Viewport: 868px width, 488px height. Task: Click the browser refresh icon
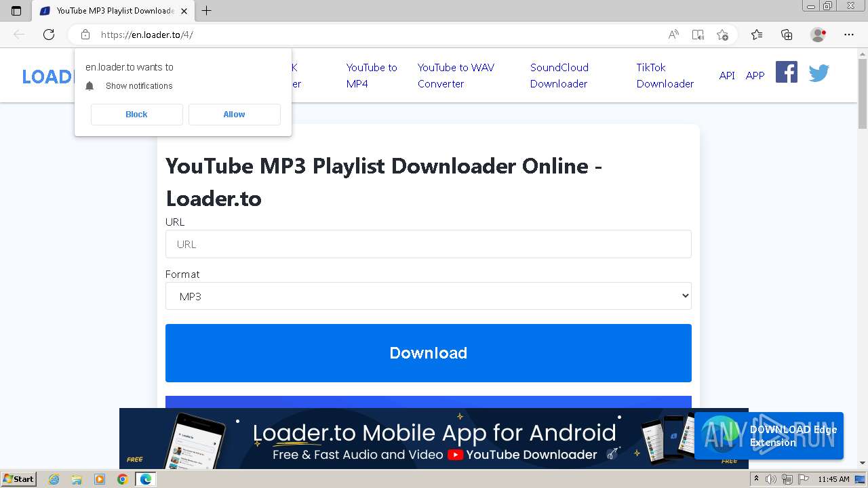49,35
